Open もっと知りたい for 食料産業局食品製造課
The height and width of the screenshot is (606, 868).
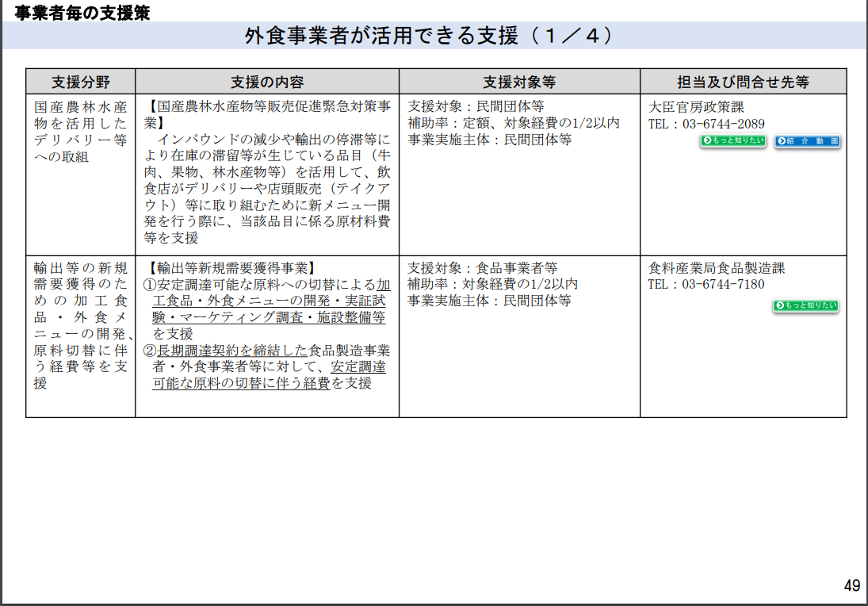[x=806, y=305]
